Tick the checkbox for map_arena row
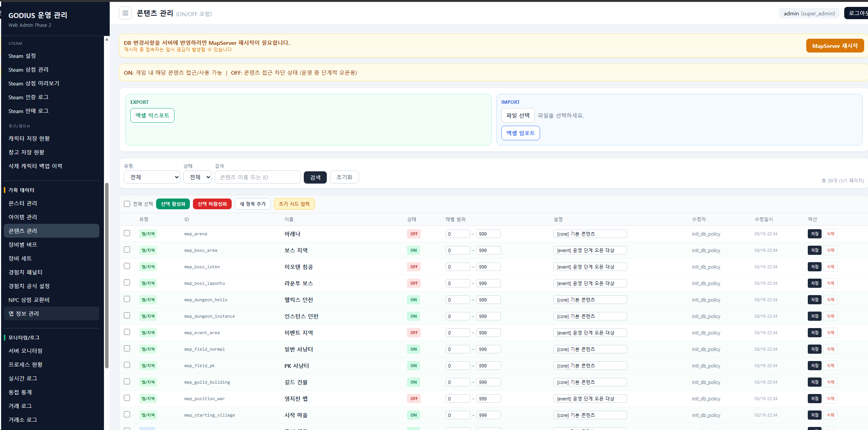 pos(127,233)
